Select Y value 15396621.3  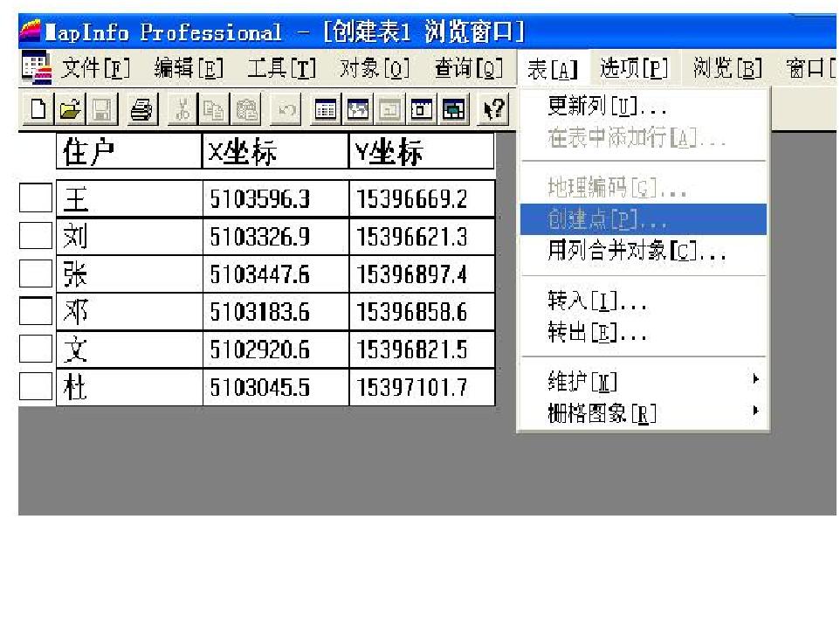(x=422, y=236)
